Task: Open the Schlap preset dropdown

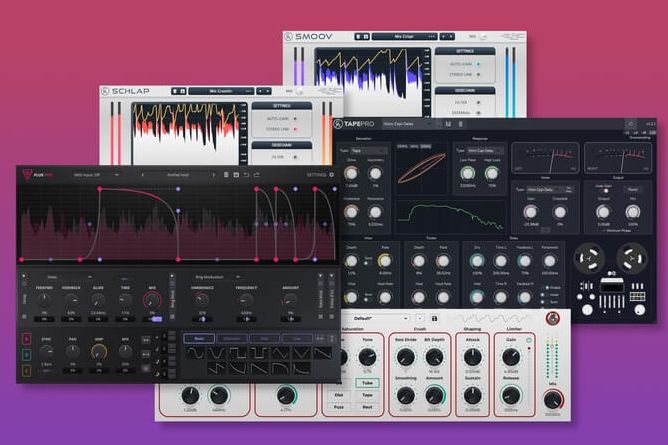Action: [x=221, y=91]
